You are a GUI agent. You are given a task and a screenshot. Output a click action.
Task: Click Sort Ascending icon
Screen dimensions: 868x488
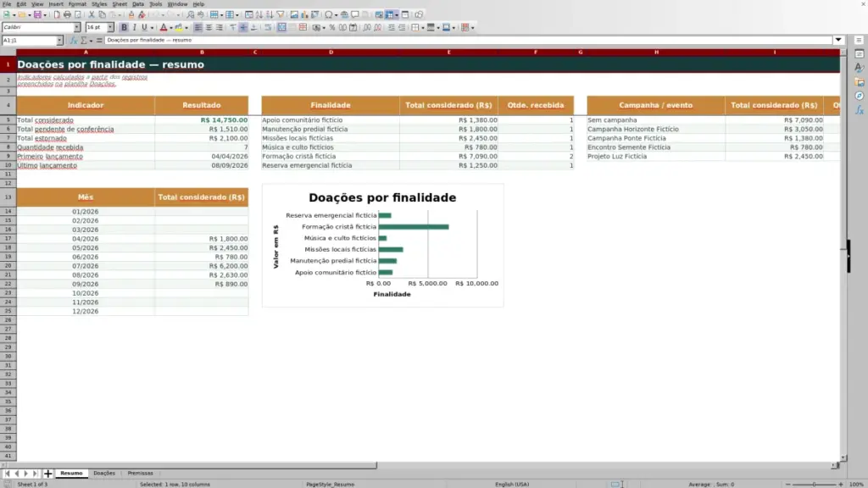click(259, 14)
